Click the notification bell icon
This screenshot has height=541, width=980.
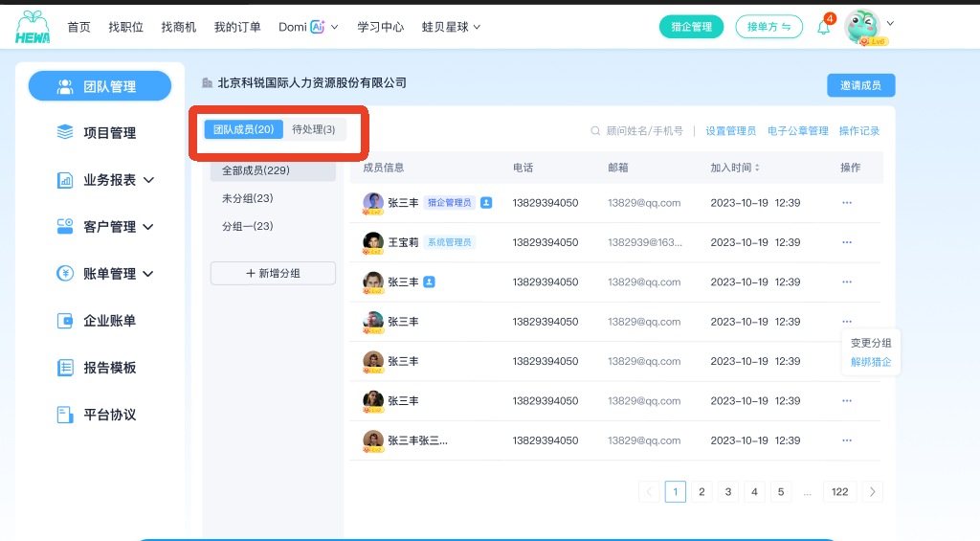[x=824, y=28]
